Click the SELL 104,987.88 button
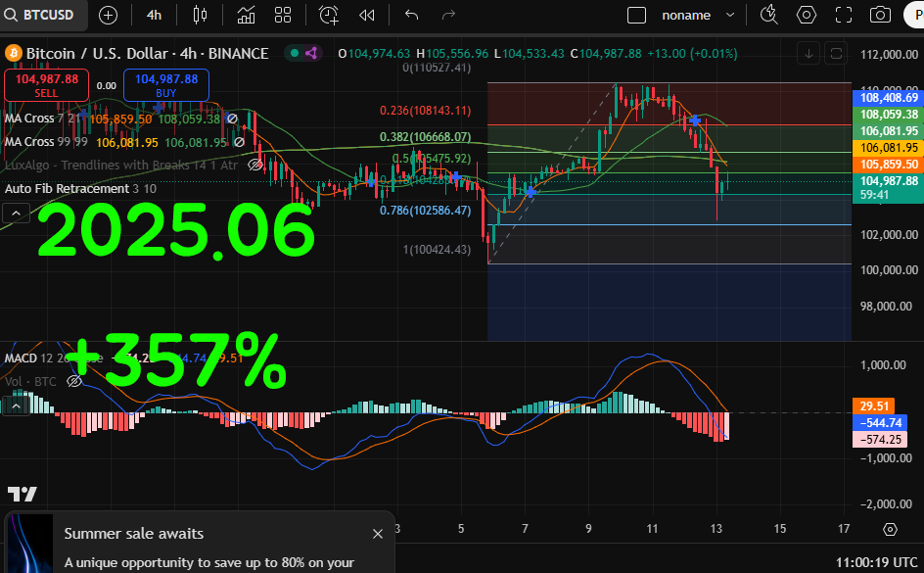Image resolution: width=924 pixels, height=573 pixels. click(x=47, y=85)
